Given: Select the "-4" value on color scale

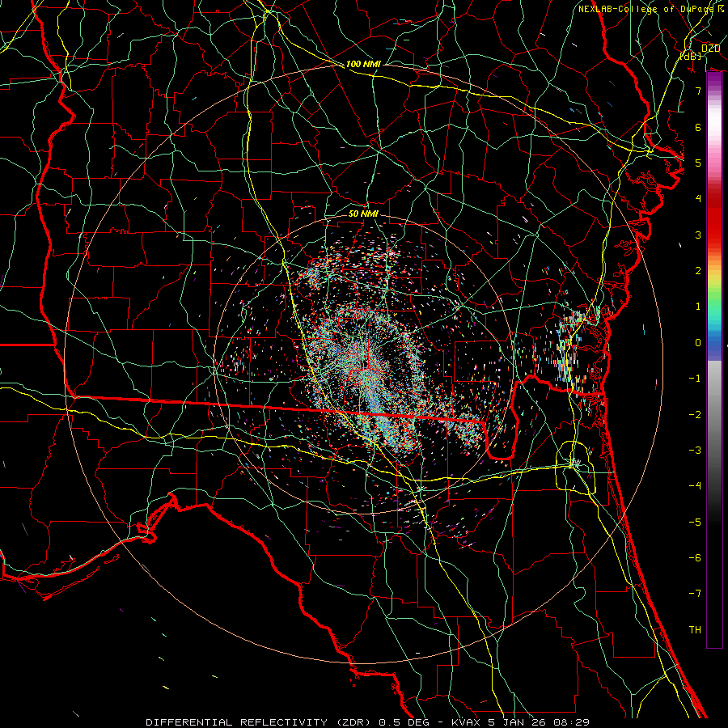Looking at the screenshot, I should pyautogui.click(x=695, y=486).
